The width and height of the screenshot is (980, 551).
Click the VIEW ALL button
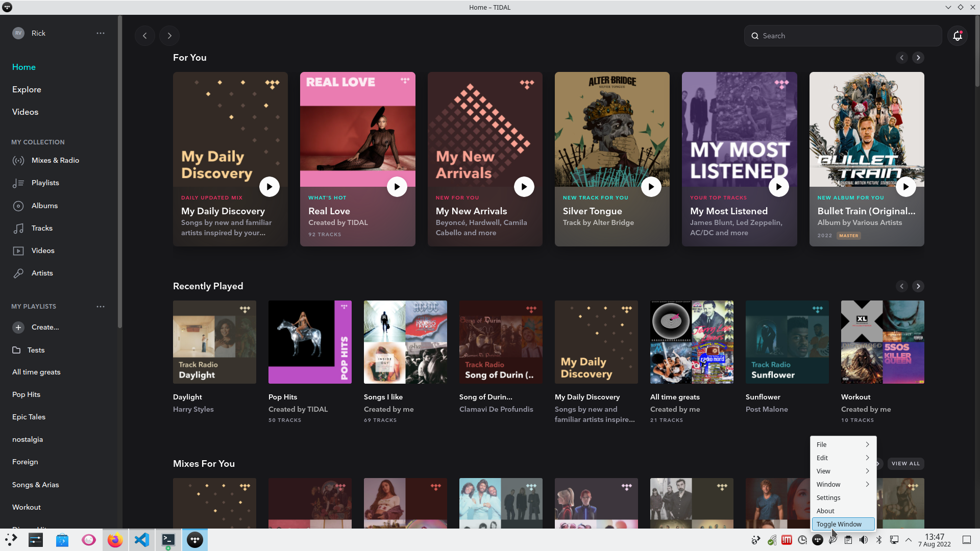tap(905, 464)
